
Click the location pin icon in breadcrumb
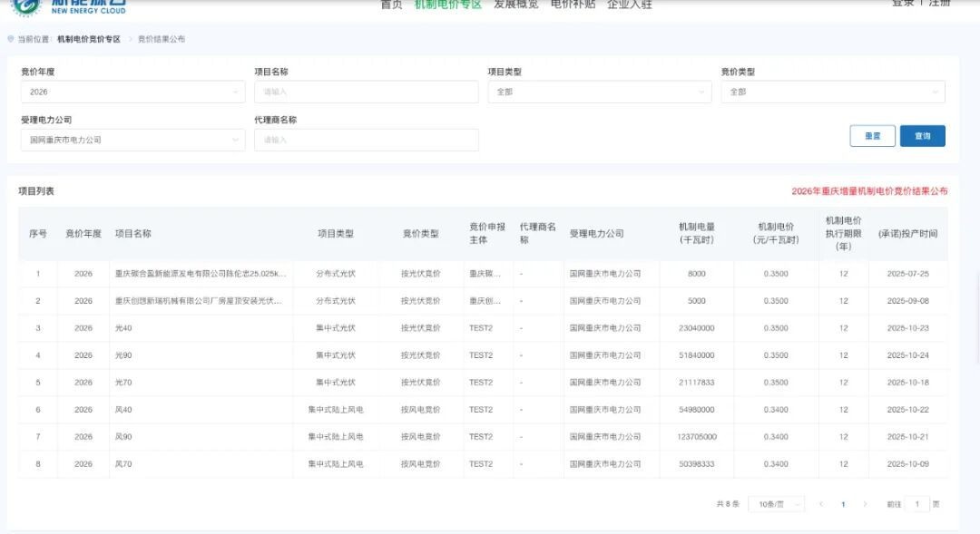tap(11, 40)
